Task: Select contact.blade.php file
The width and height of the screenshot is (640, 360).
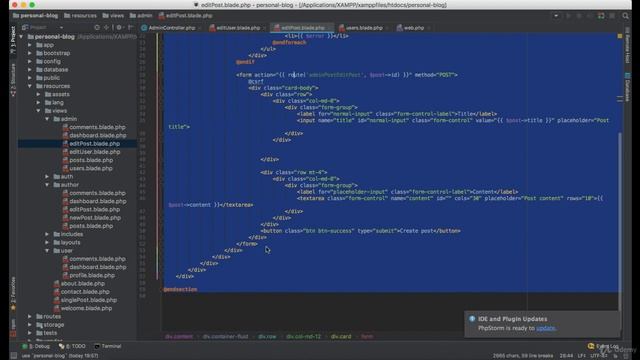Action: tap(82, 291)
